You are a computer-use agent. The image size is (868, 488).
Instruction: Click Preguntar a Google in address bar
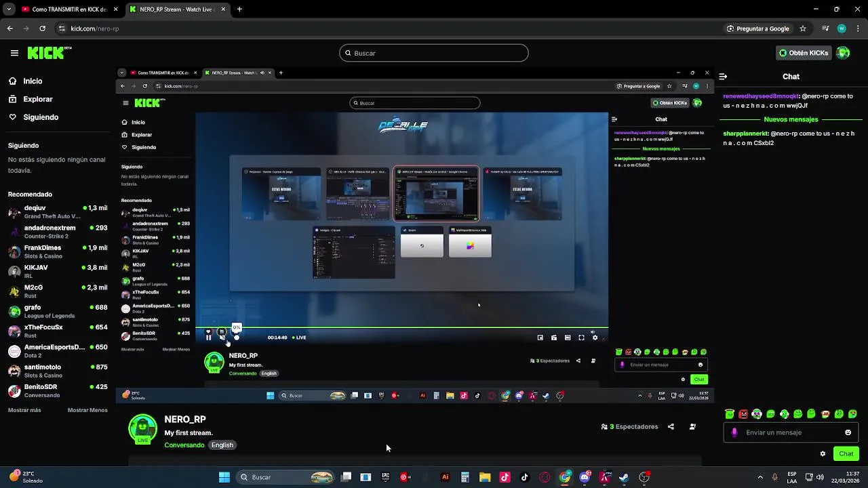coord(757,28)
